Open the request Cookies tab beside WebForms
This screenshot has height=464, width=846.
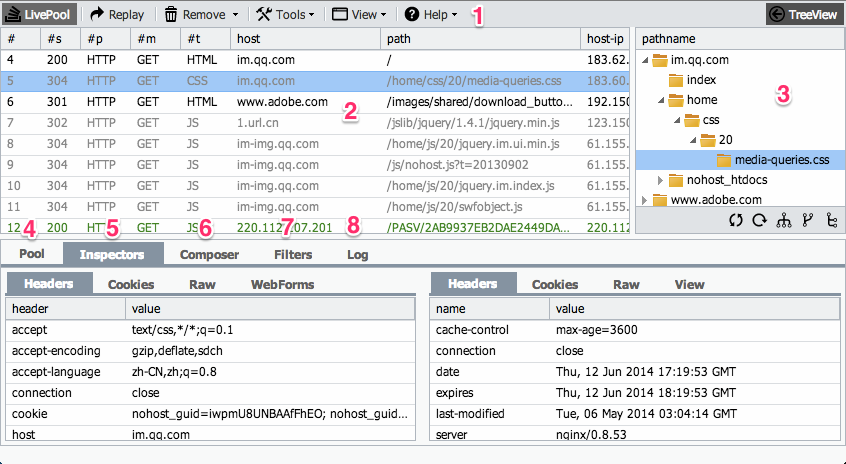tap(131, 284)
